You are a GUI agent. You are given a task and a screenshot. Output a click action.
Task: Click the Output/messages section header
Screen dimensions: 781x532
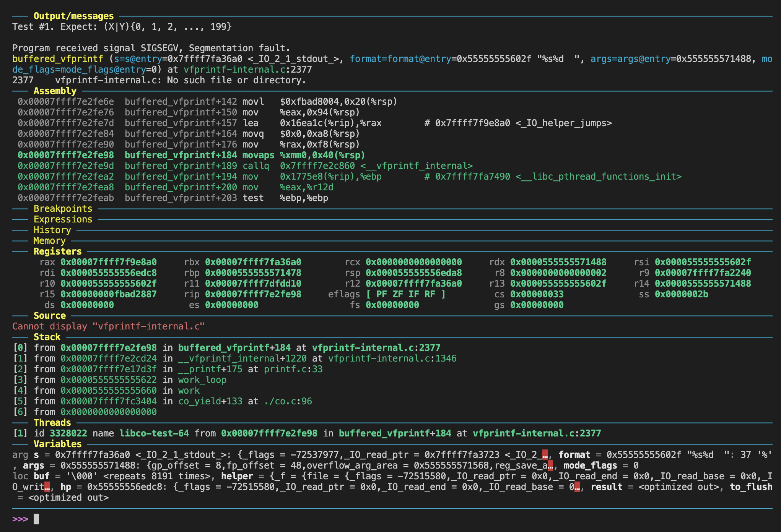point(73,16)
